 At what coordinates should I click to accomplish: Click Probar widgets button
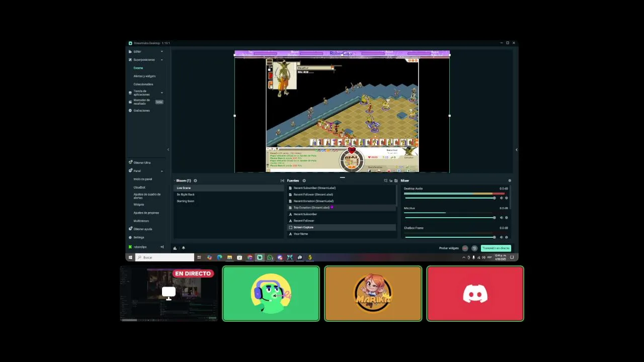coord(449,248)
